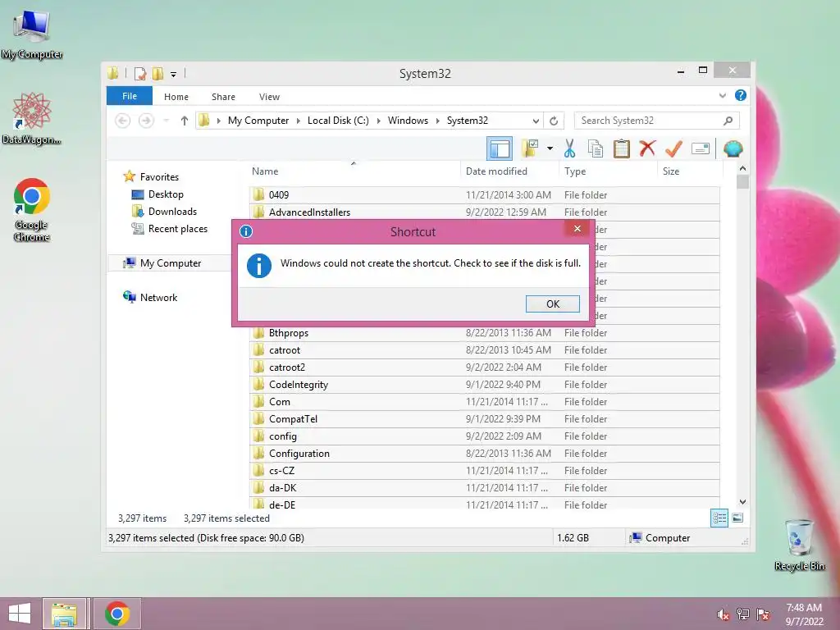Switch to details view in status bar
The height and width of the screenshot is (630, 840).
[x=719, y=518]
